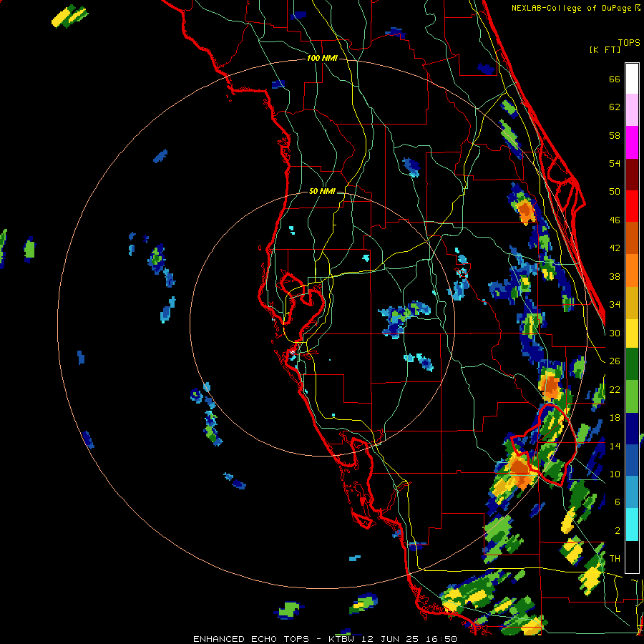Click the TOPS legend title
Viewport: 644px width, 644px height.
629,42
